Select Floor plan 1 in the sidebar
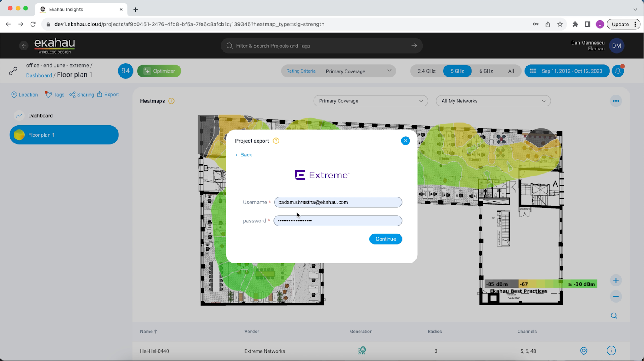The image size is (644, 361). click(64, 135)
